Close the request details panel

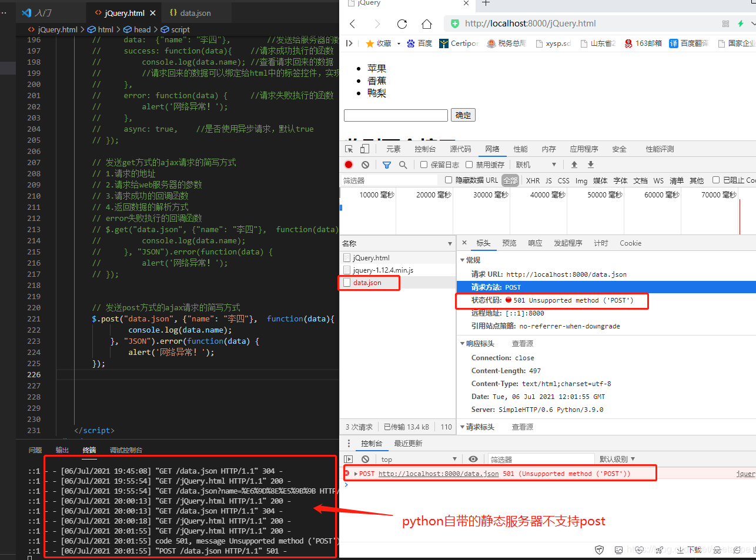click(464, 243)
